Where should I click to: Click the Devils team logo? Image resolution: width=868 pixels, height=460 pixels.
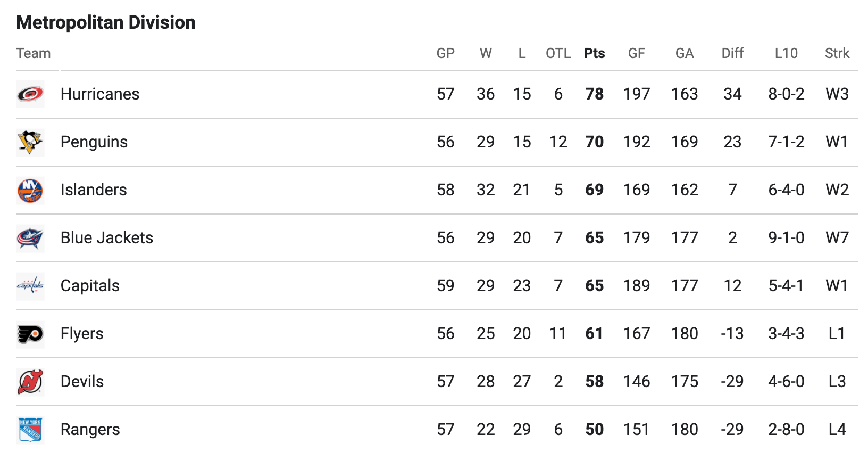coord(30,382)
